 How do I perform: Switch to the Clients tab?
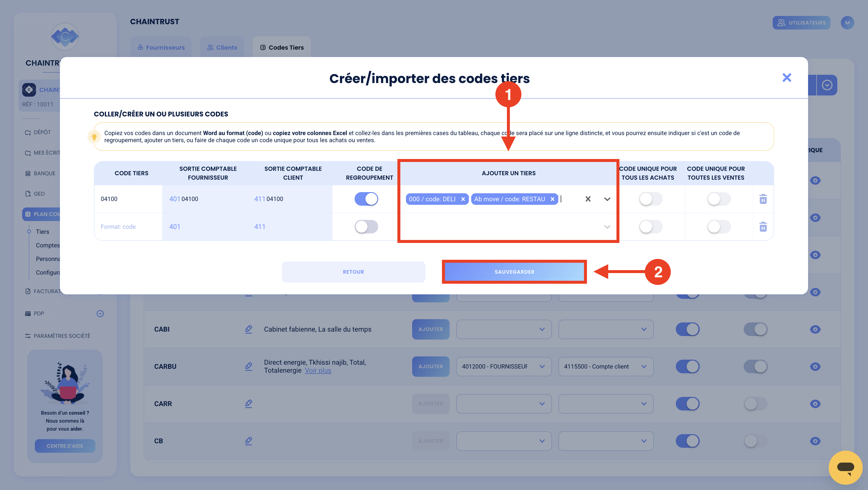[222, 47]
